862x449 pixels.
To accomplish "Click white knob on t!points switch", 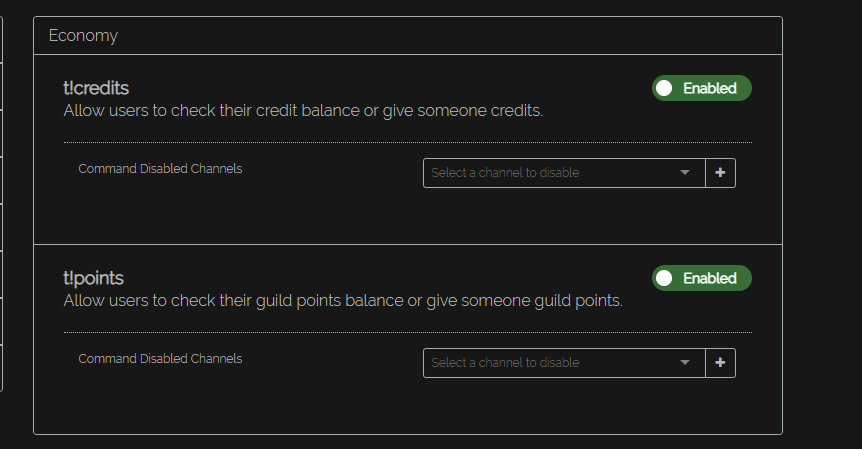I will 665,278.
